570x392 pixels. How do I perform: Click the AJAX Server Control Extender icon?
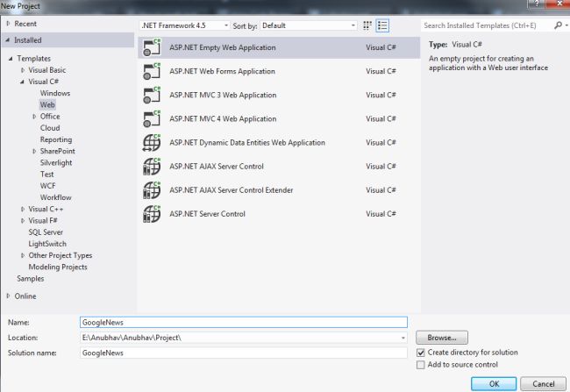(152, 190)
